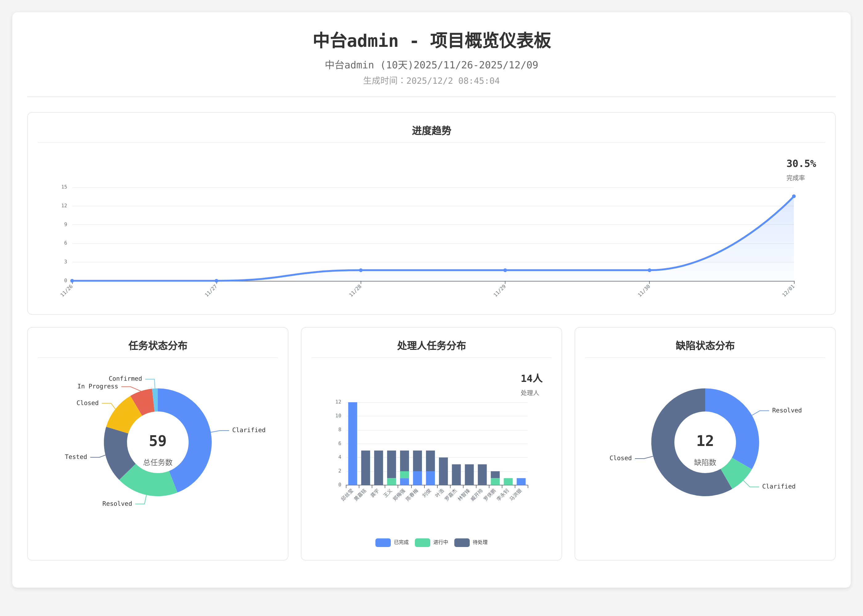This screenshot has height=616, width=863.
Task: Click the blue bar for 马洪银
Action: point(521,481)
